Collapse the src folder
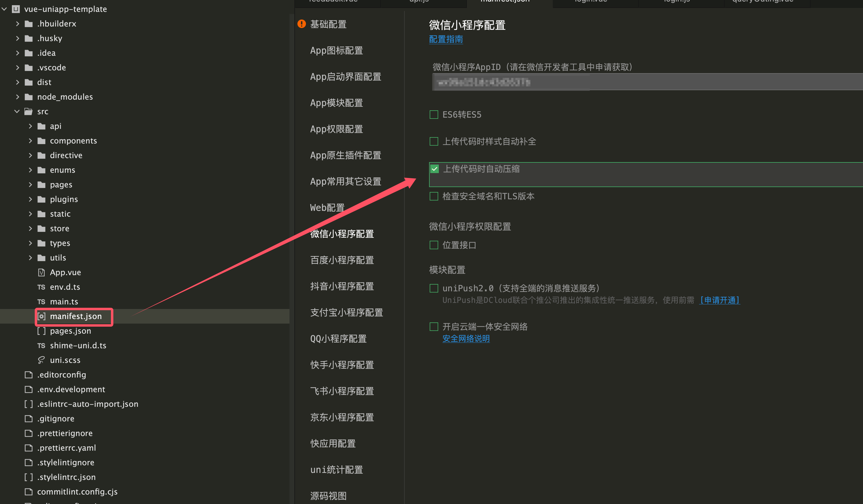The width and height of the screenshot is (863, 504). pos(17,112)
